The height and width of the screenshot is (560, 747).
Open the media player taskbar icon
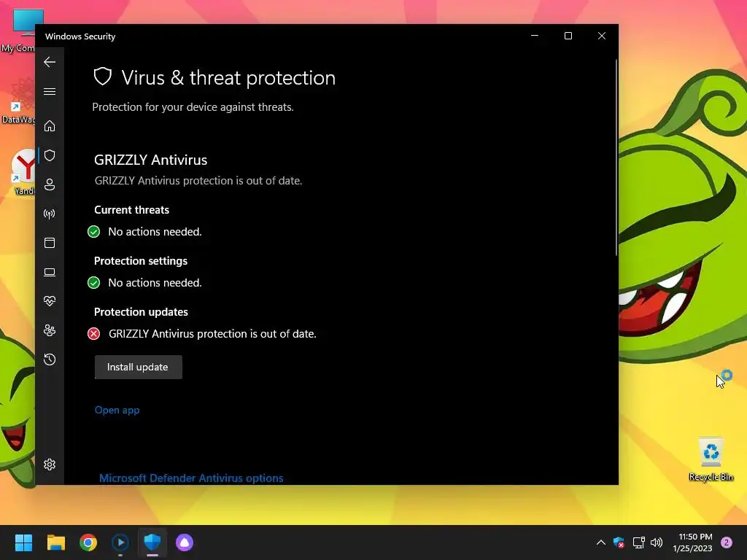[120, 542]
